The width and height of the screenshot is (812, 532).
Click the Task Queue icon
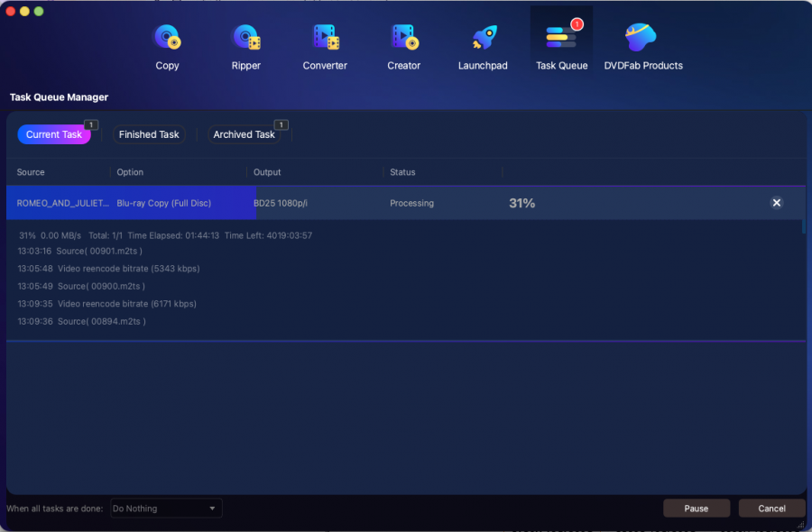(x=561, y=38)
